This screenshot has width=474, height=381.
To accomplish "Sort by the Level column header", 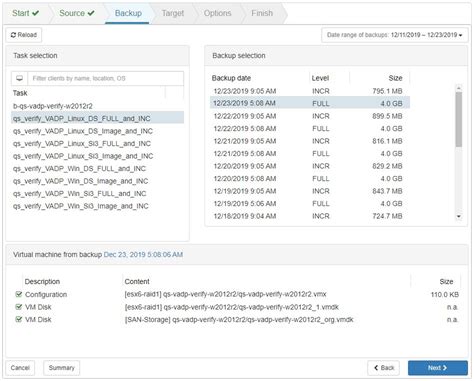I will click(x=320, y=78).
